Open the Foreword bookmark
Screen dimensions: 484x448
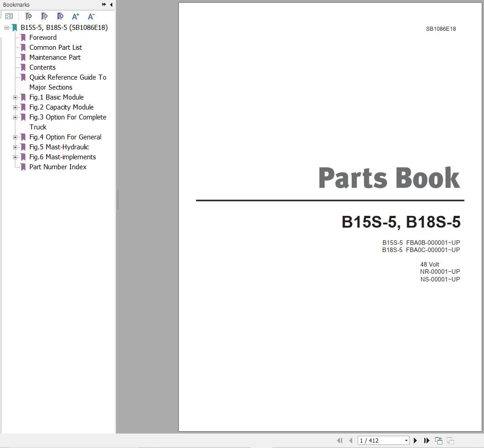click(x=43, y=38)
